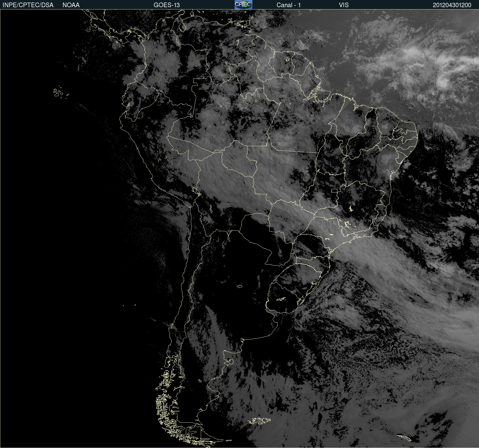This screenshot has width=479, height=448.
Task: Click the Canal - 1 channel label
Action: pos(288,5)
